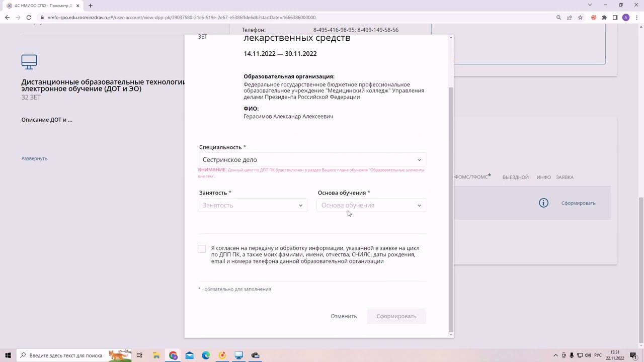This screenshot has height=362, width=644.
Task: Click the ИНФО column header
Action: click(x=543, y=177)
